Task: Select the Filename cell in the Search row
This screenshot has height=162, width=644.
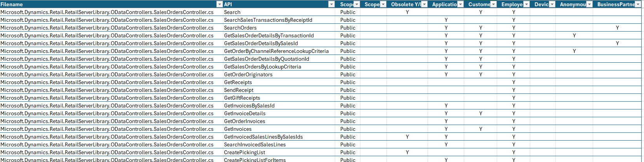Action: [x=111, y=12]
